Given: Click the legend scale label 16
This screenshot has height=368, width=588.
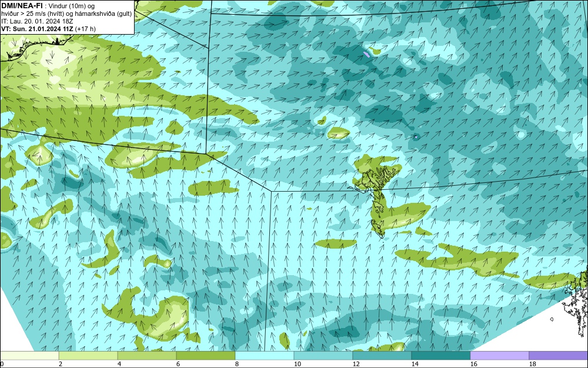Looking at the screenshot, I should (x=473, y=364).
